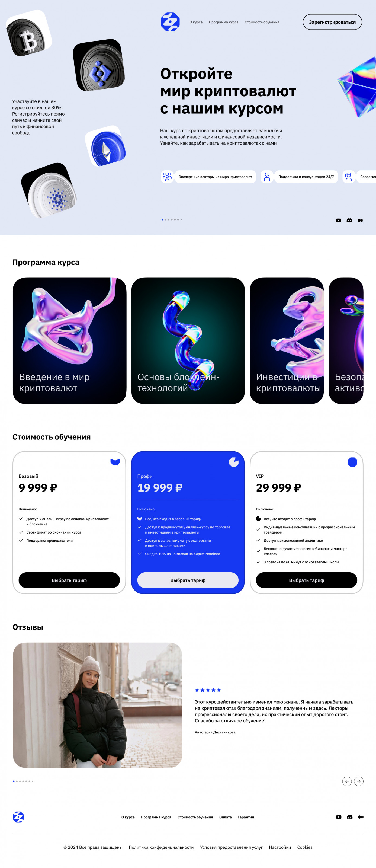The height and width of the screenshot is (868, 376).
Task: Go to next review with right arrow
Action: click(x=359, y=781)
